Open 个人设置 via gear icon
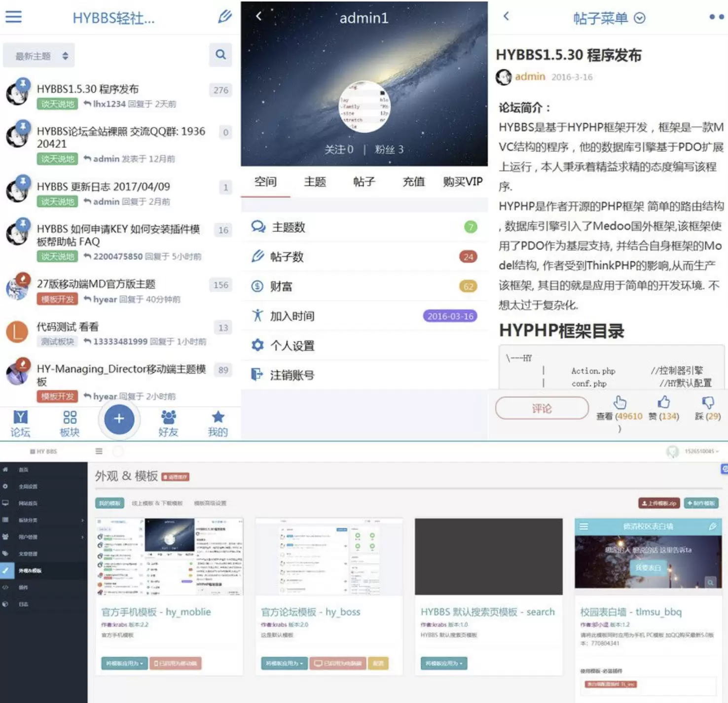The height and width of the screenshot is (703, 728). [257, 345]
